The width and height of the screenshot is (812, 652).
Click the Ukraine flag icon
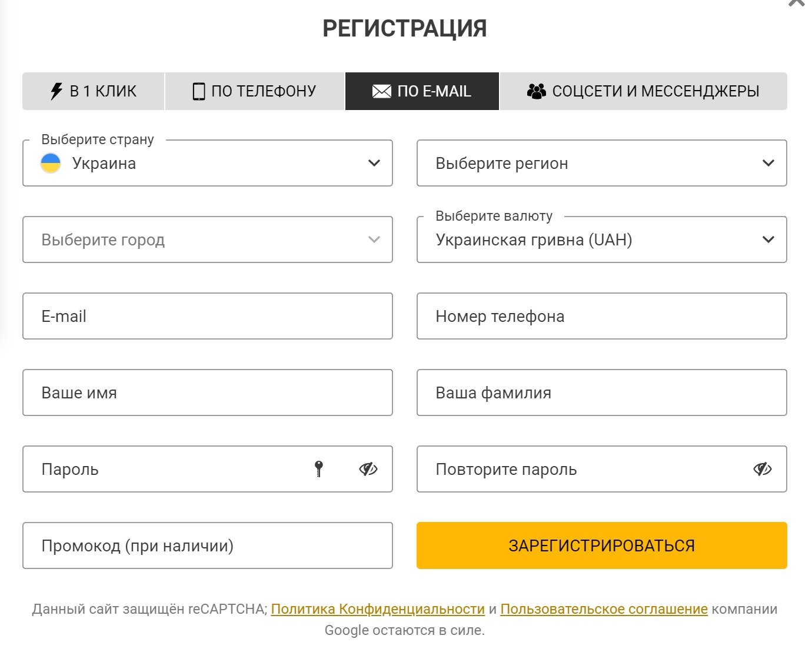click(x=51, y=163)
